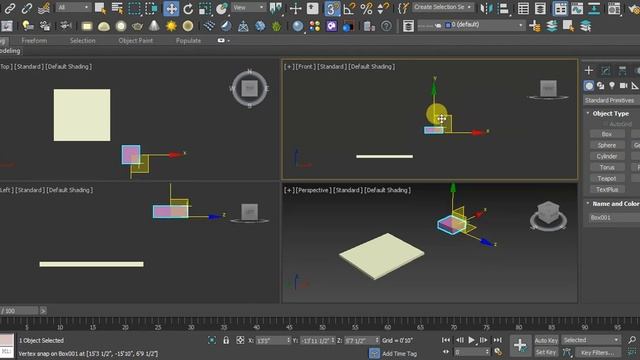Image resolution: width=640 pixels, height=360 pixels.
Task: Click Bind to Space Warp icon
Action: click(44, 8)
